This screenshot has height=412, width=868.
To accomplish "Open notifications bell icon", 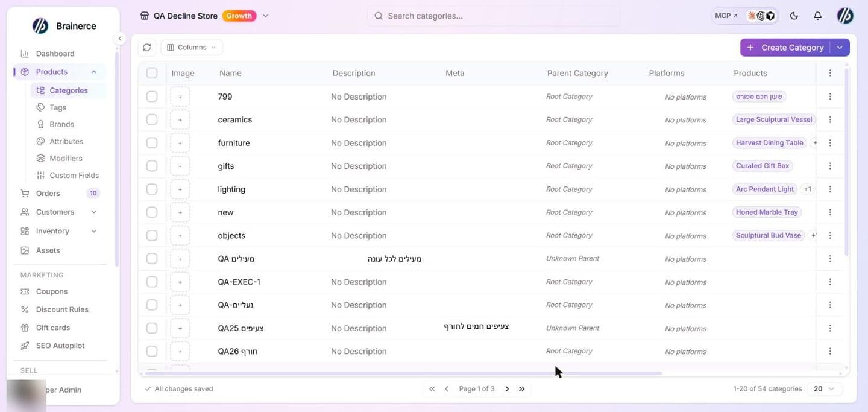I will click(x=817, y=16).
